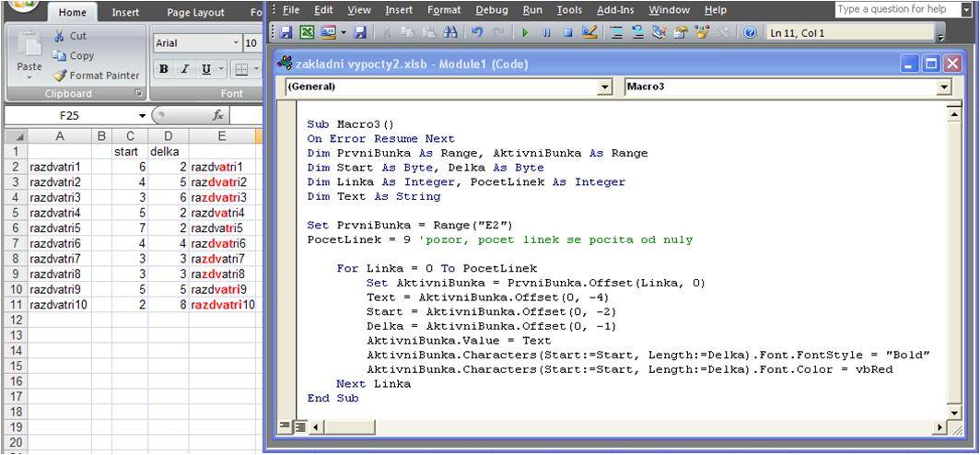This screenshot has width=980, height=455.
Task: Select column D header
Action: [169, 136]
